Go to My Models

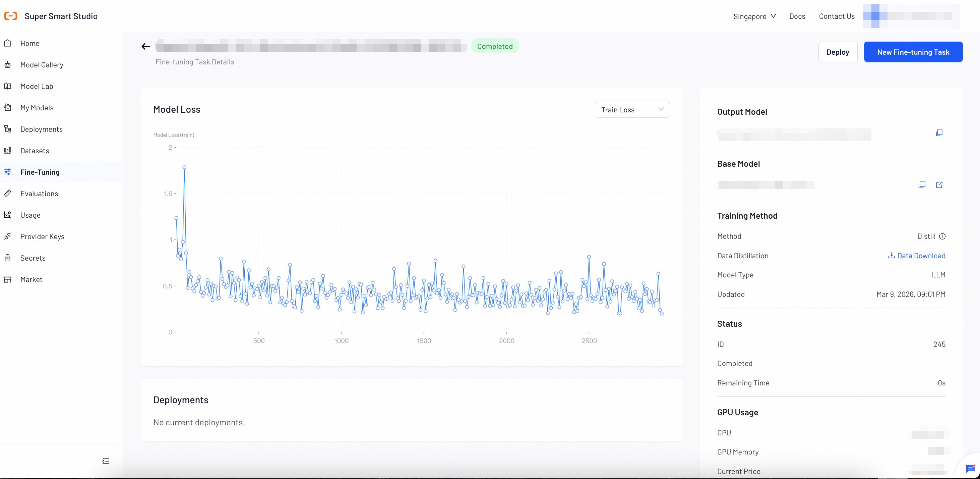point(37,108)
